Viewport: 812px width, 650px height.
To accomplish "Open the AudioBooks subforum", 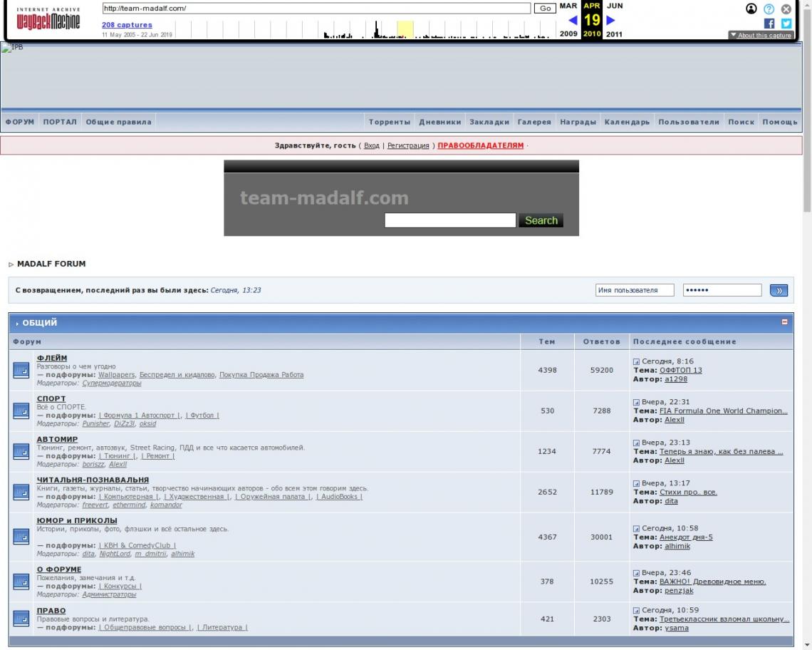I will pyautogui.click(x=339, y=497).
